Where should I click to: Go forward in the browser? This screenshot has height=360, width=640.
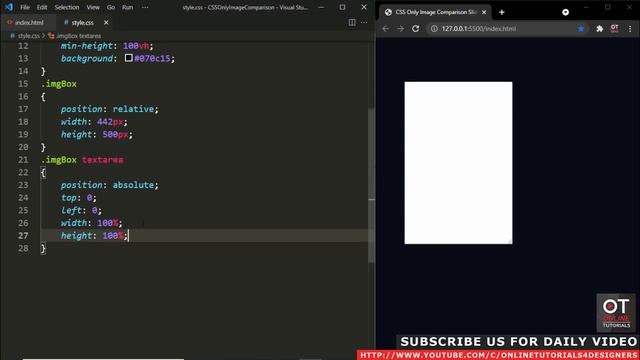tap(400, 29)
